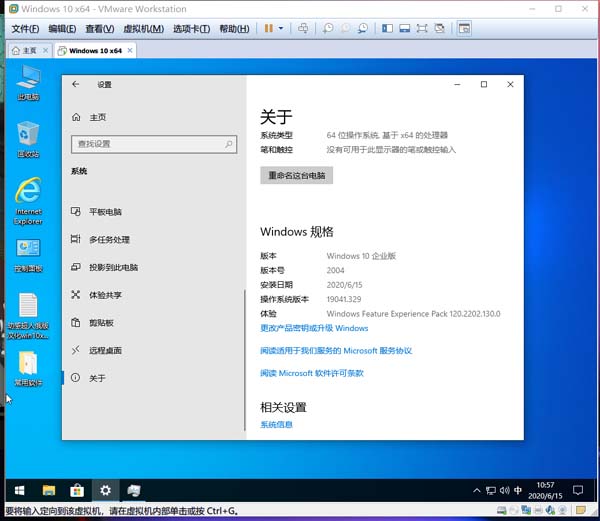The image size is (600, 521).
Task: Open the Microsoft 软件许可条款 link
Action: point(312,373)
